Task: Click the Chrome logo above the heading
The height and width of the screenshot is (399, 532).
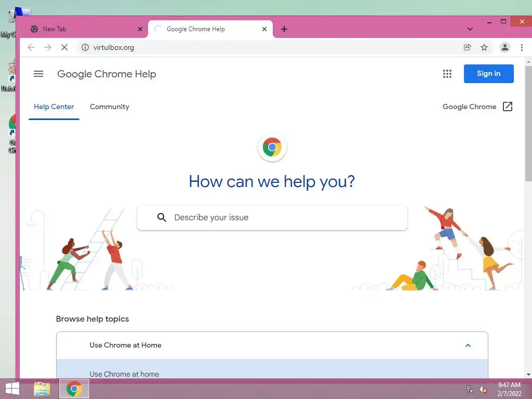Action: pyautogui.click(x=272, y=147)
